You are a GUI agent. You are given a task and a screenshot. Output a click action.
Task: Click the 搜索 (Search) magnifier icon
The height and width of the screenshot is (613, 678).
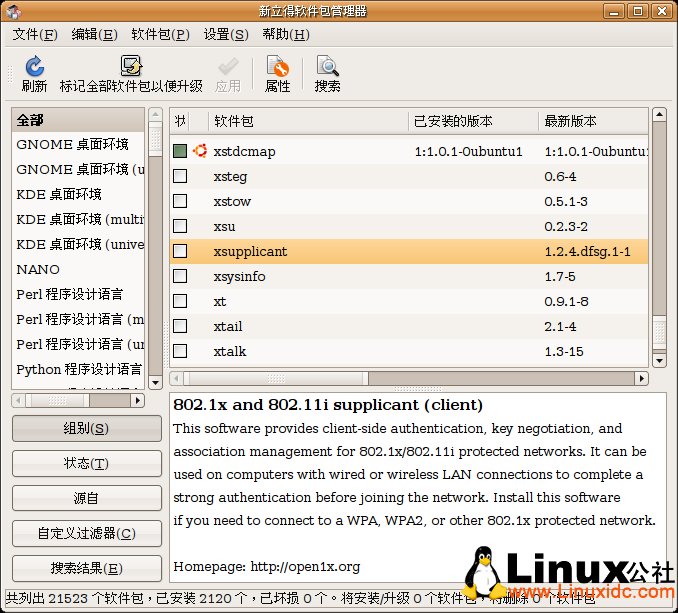point(327,66)
